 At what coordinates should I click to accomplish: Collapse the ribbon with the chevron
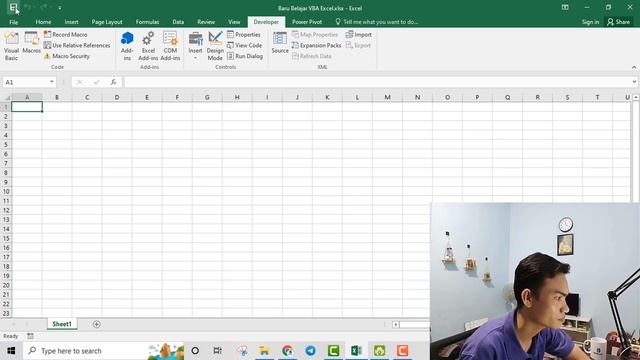(x=634, y=67)
